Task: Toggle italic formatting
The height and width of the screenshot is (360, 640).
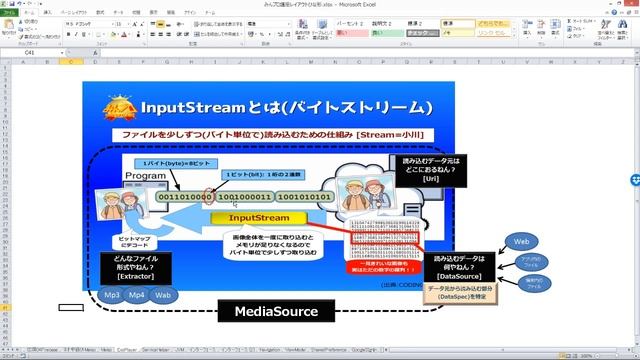Action: pyautogui.click(x=76, y=35)
